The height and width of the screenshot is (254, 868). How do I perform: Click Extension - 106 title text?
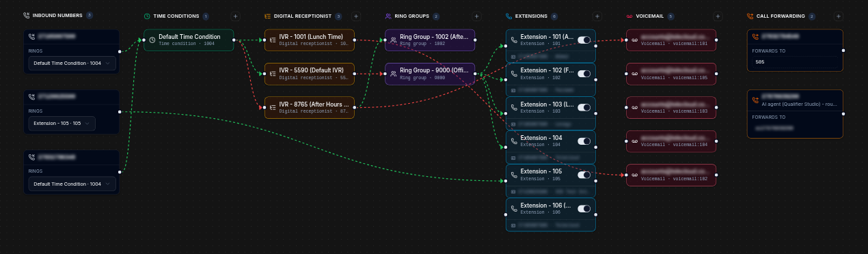(546, 206)
